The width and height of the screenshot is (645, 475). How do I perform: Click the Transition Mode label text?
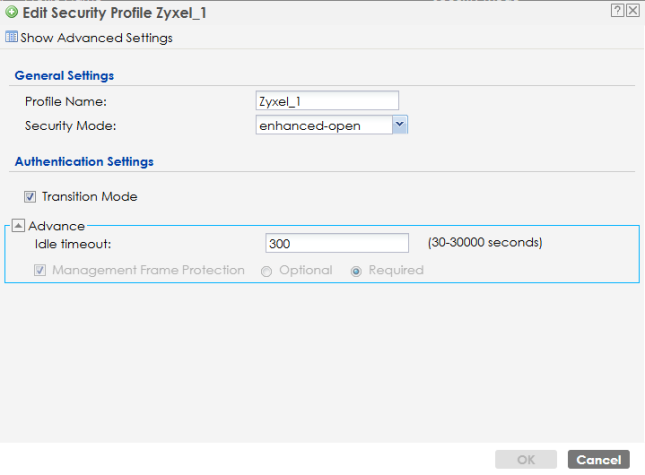click(x=89, y=197)
